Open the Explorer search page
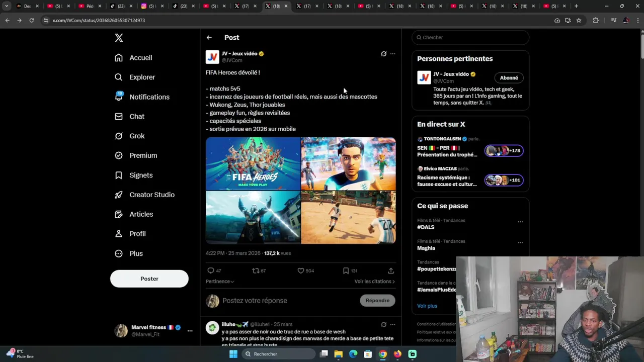Image resolution: width=644 pixels, height=362 pixels. pyautogui.click(x=135, y=77)
